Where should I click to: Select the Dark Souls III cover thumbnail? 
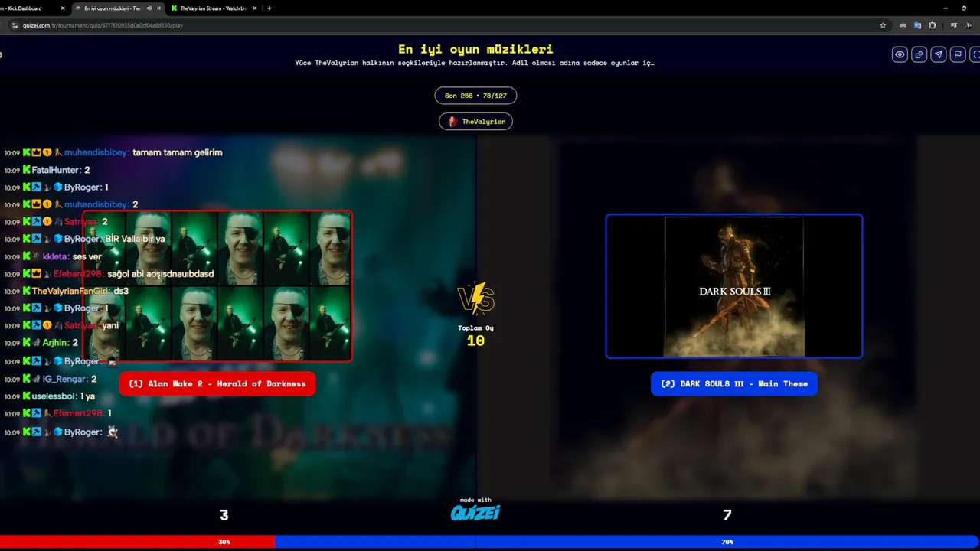734,286
